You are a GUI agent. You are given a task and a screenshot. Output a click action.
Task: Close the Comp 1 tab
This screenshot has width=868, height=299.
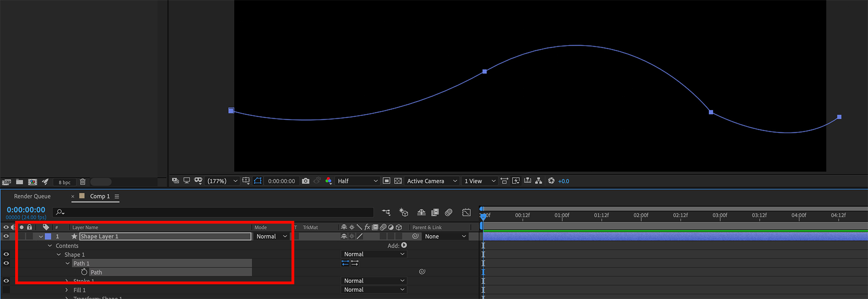(72, 196)
